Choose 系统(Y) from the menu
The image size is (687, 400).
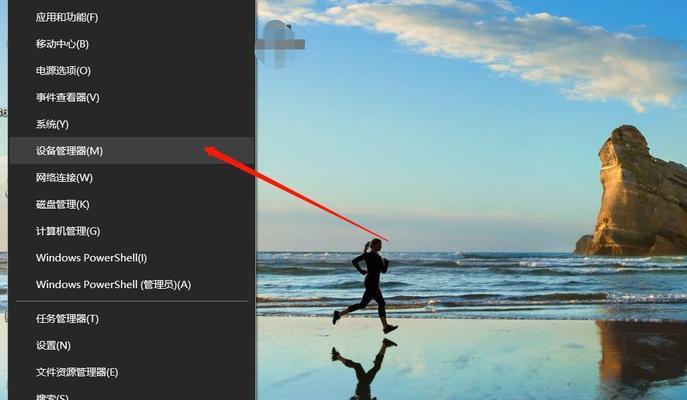click(x=131, y=124)
